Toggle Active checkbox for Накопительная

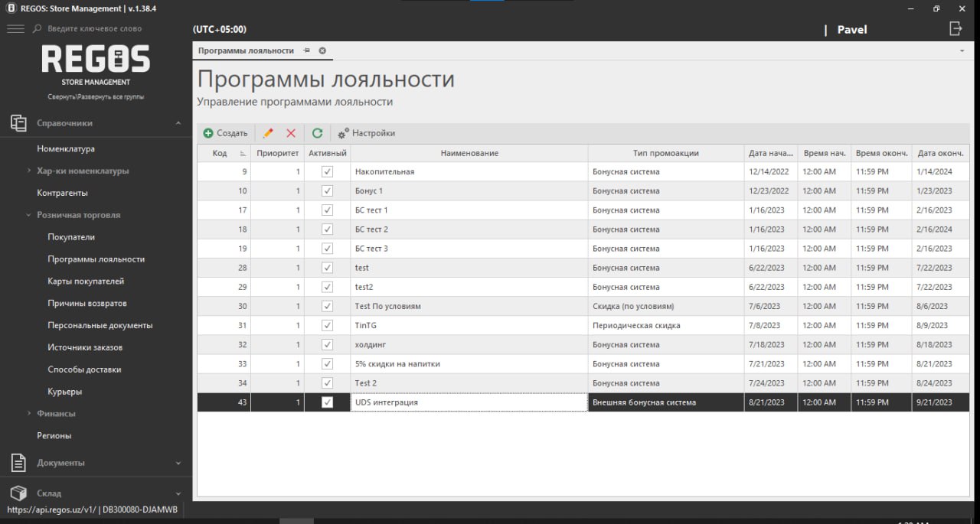point(328,172)
